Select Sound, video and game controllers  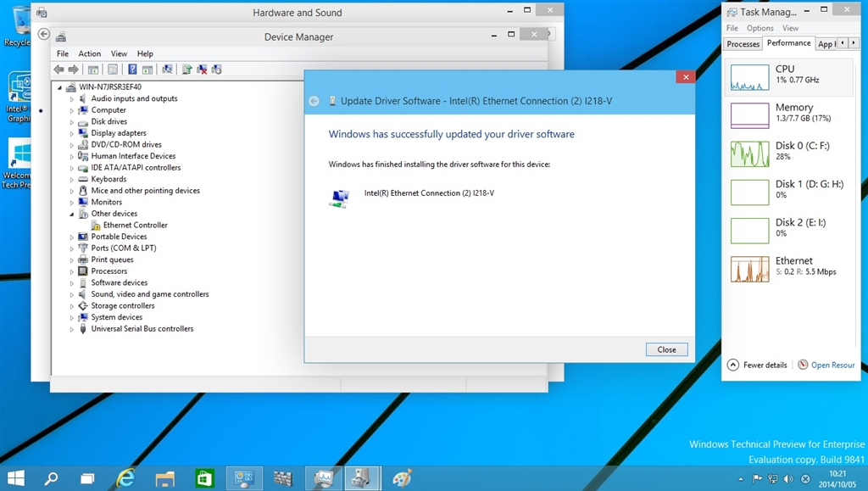[149, 294]
